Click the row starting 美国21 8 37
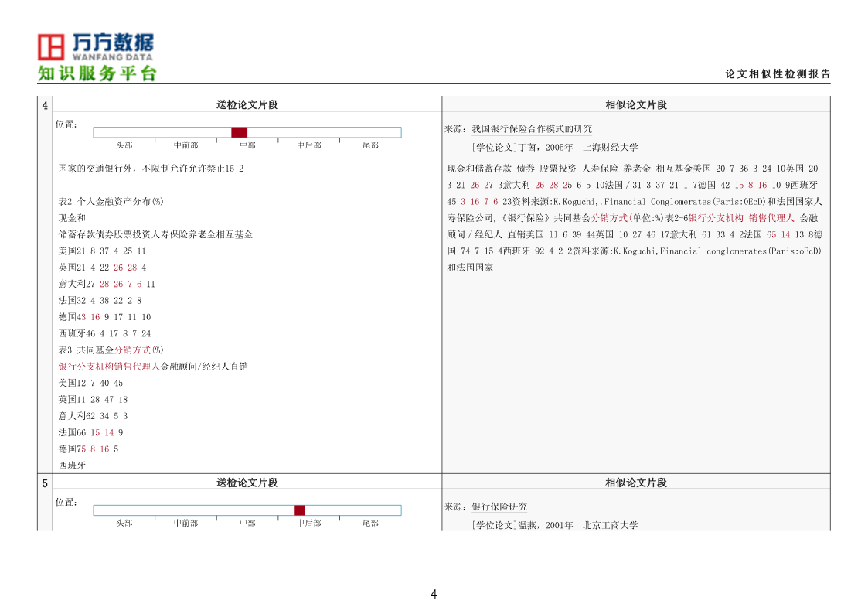The width and height of the screenshot is (868, 614). tap(102, 251)
